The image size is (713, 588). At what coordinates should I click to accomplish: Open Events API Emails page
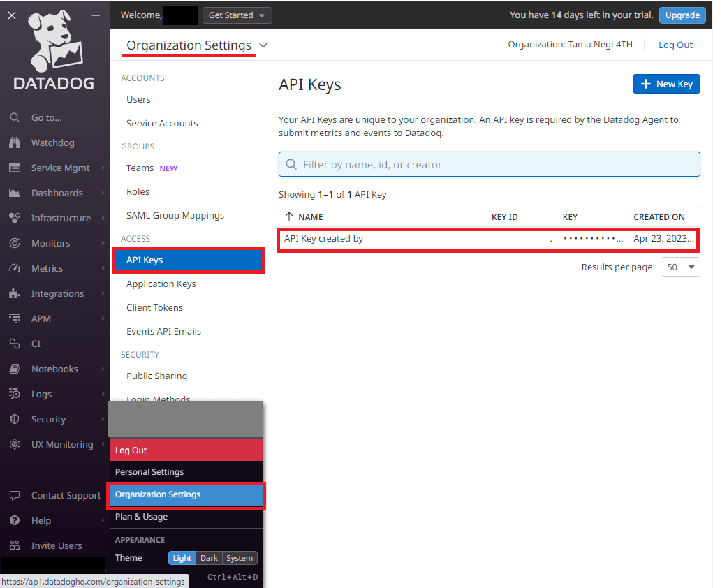click(163, 332)
